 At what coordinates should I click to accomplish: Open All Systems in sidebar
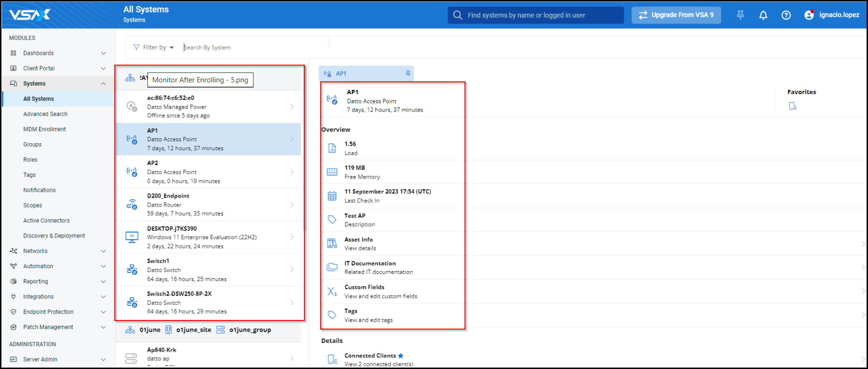(x=58, y=99)
